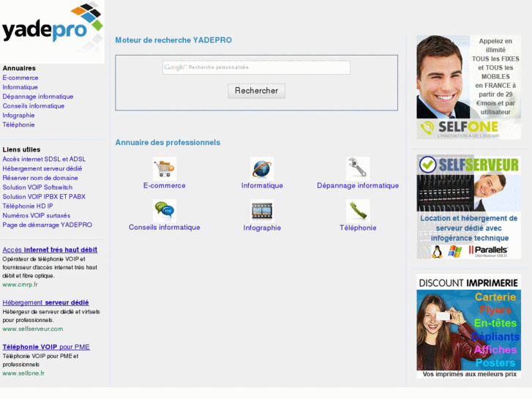Follow the Réserver nom de domaine link
Viewport: 532px width, 399px height.
click(x=40, y=178)
